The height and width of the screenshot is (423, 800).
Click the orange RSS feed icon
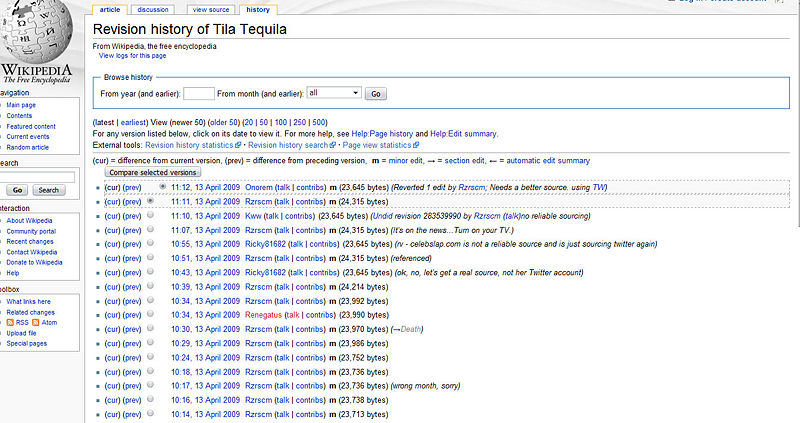(11, 323)
